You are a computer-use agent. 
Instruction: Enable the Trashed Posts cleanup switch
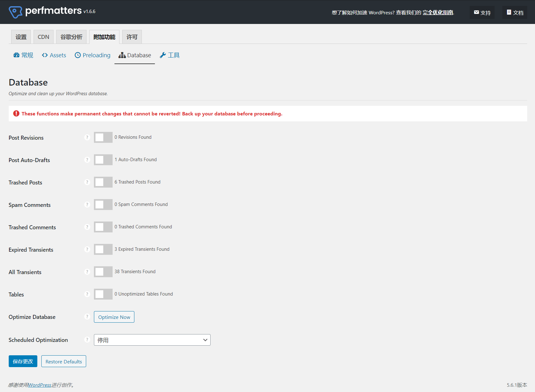pos(103,182)
